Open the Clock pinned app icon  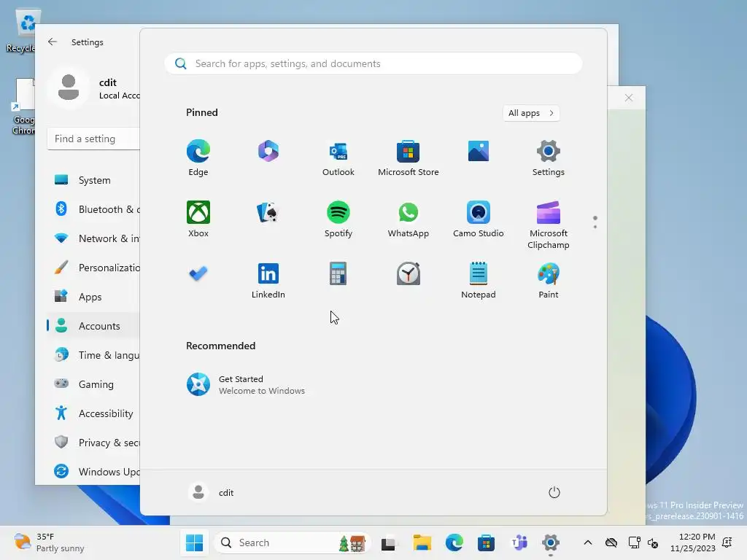click(409, 273)
